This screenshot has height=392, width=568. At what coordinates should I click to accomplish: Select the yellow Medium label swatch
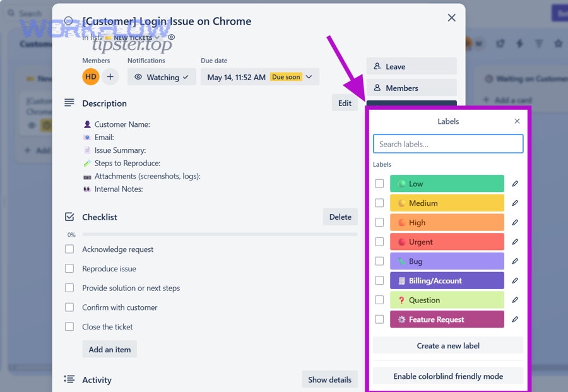pos(447,203)
